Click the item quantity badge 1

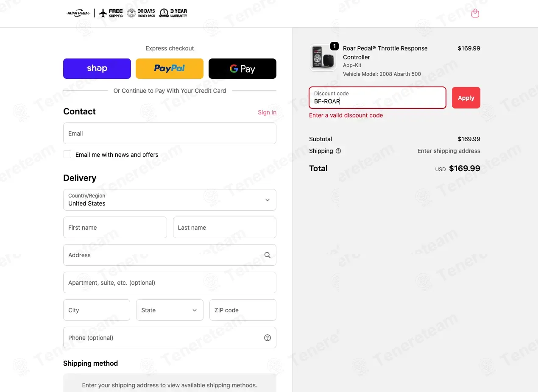[335, 46]
